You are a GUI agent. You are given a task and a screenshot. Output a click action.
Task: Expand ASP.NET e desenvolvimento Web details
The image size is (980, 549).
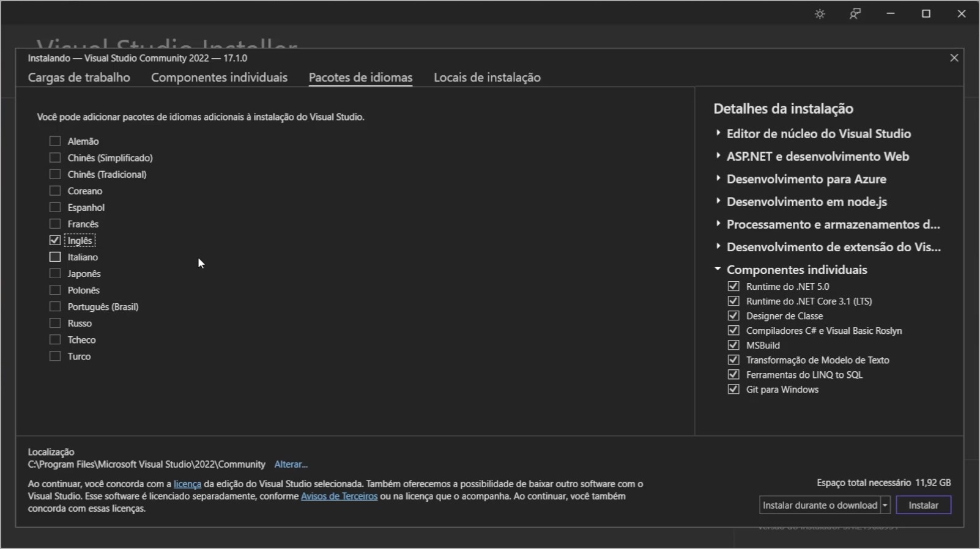point(718,156)
